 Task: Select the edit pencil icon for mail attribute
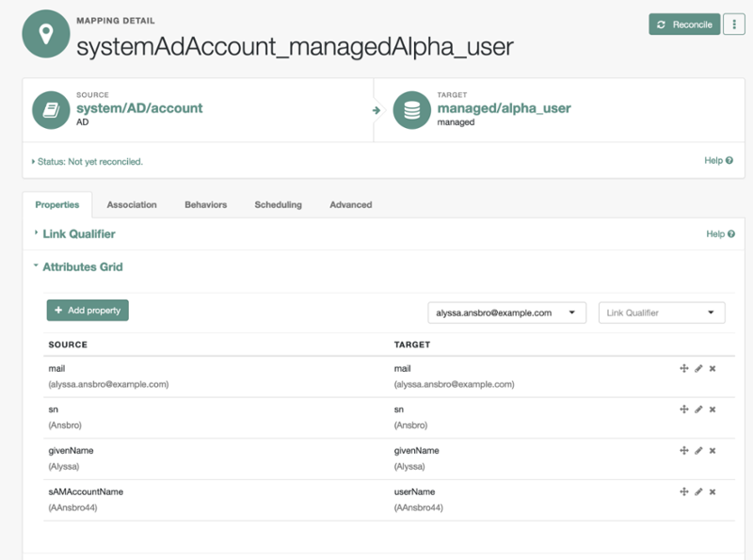(x=698, y=369)
